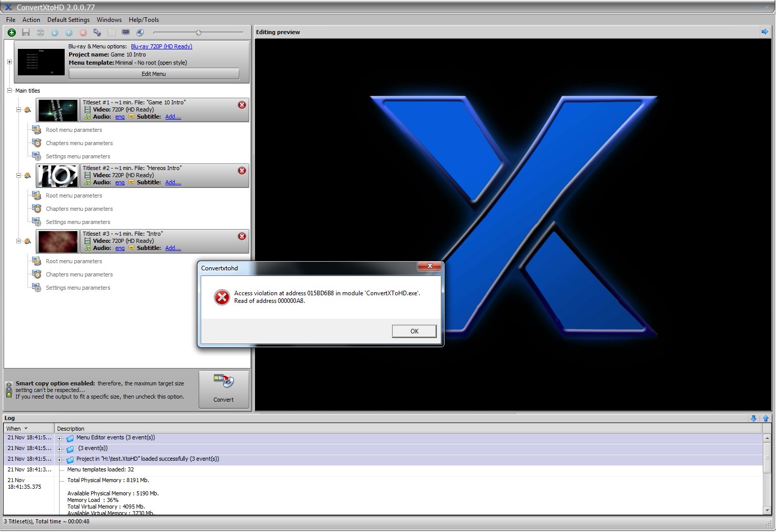Image resolution: width=776 pixels, height=532 pixels.
Task: Open Chapters menu parameters under Titleset #3
Action: pos(79,274)
